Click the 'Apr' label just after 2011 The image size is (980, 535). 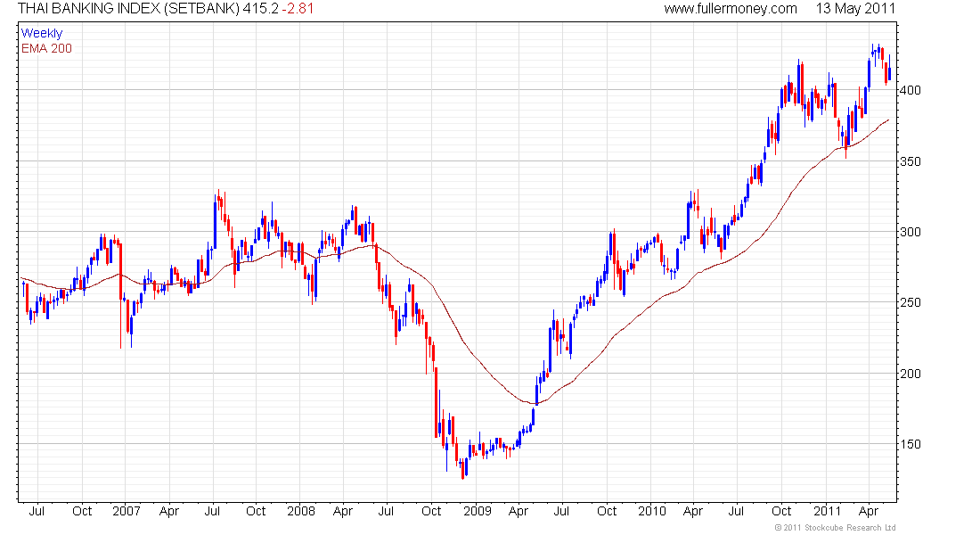pos(868,511)
